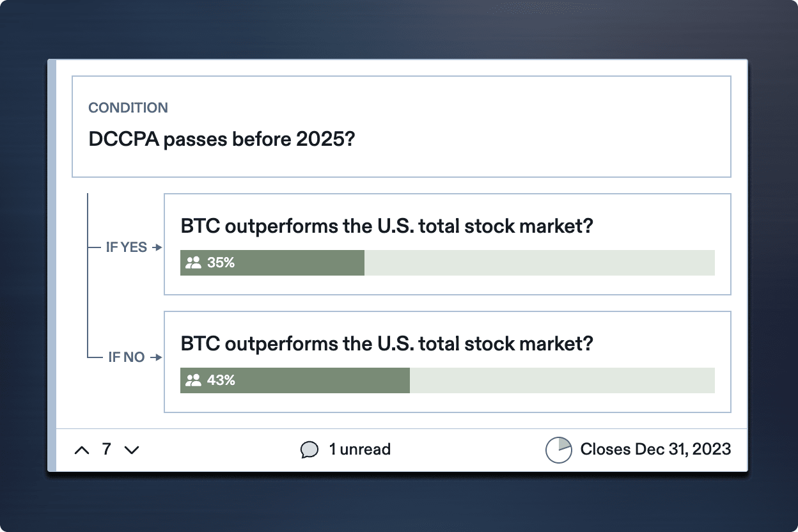The height and width of the screenshot is (532, 798).
Task: Click the CONDITION label
Action: pyautogui.click(x=128, y=108)
